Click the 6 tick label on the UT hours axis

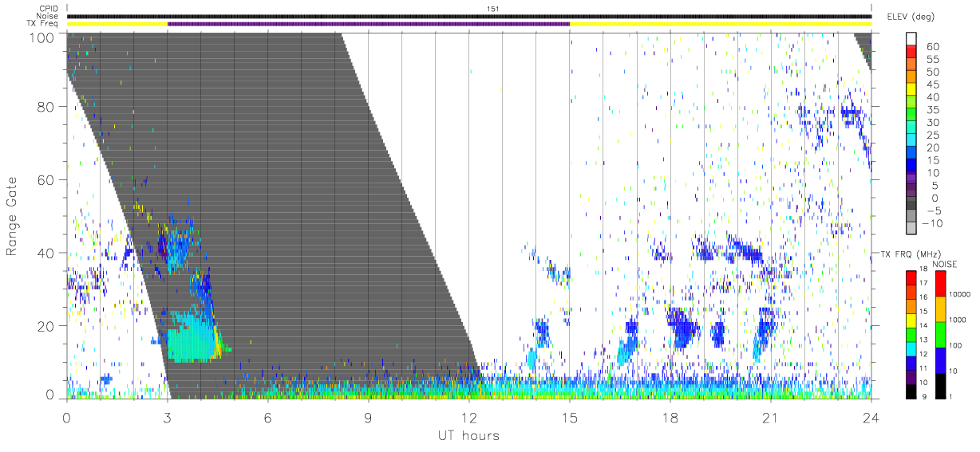tap(268, 418)
